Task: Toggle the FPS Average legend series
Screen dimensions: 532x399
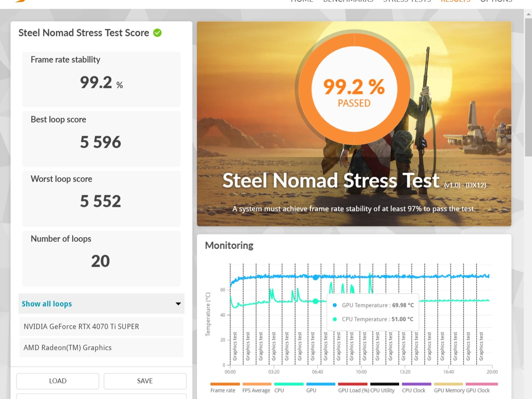Action: [x=257, y=388]
